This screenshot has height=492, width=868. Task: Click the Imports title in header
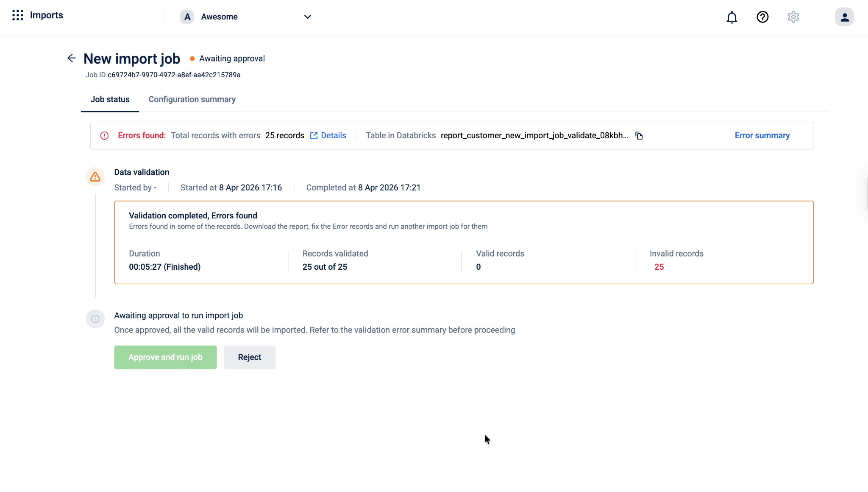46,15
